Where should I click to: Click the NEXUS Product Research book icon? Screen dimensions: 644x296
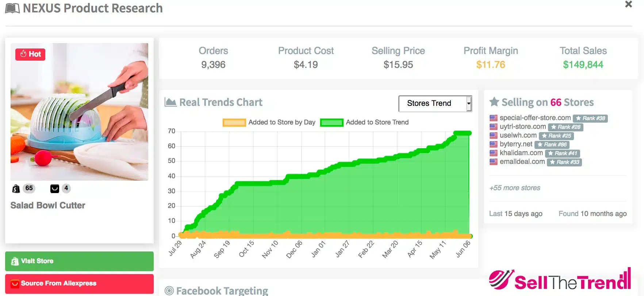coord(12,8)
